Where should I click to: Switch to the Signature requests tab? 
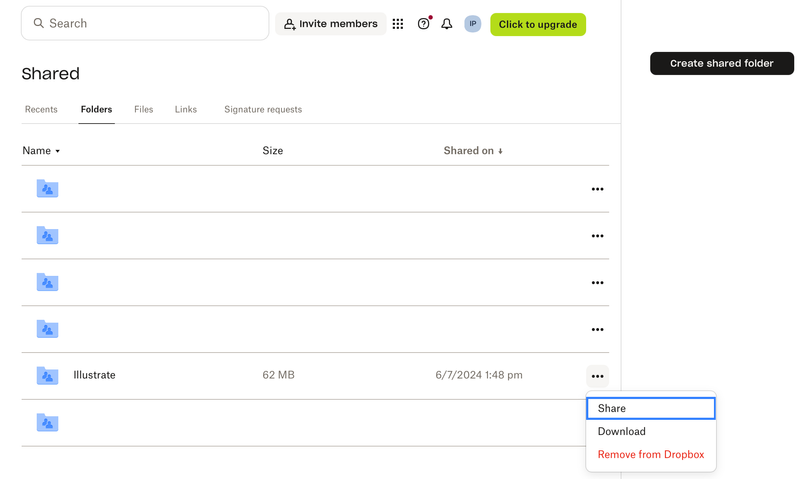[x=262, y=109]
